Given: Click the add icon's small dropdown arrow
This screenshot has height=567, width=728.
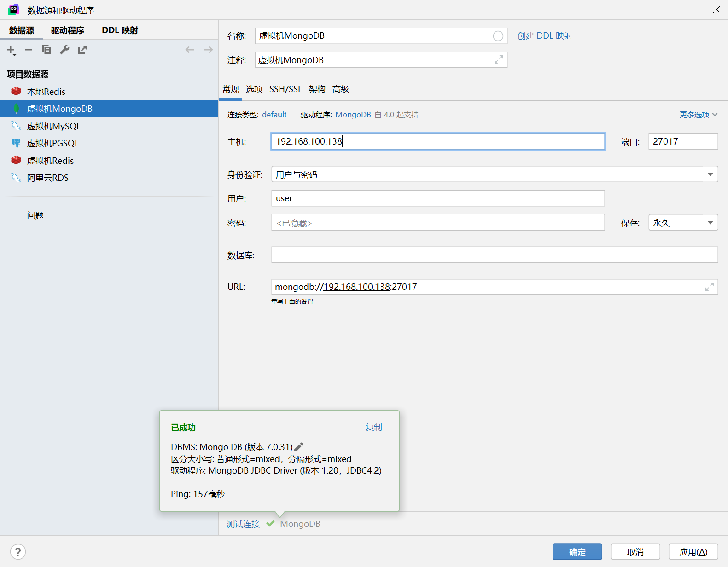Looking at the screenshot, I should coord(15,55).
